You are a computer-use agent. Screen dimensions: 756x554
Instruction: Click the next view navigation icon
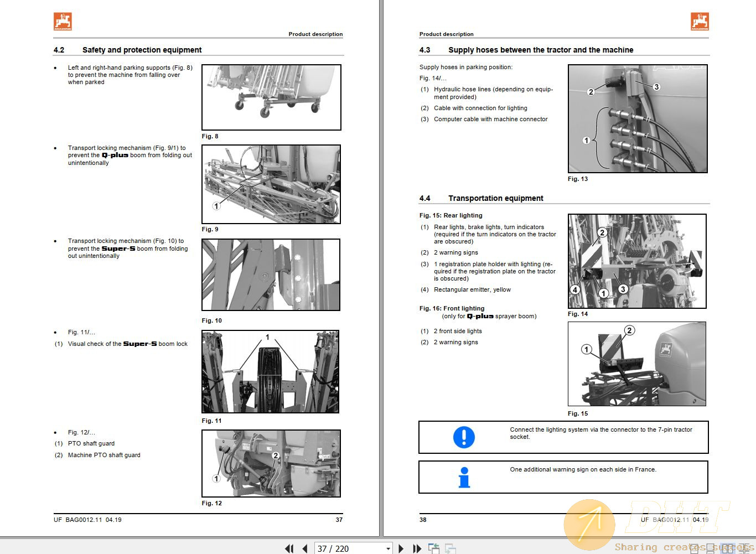coord(451,548)
